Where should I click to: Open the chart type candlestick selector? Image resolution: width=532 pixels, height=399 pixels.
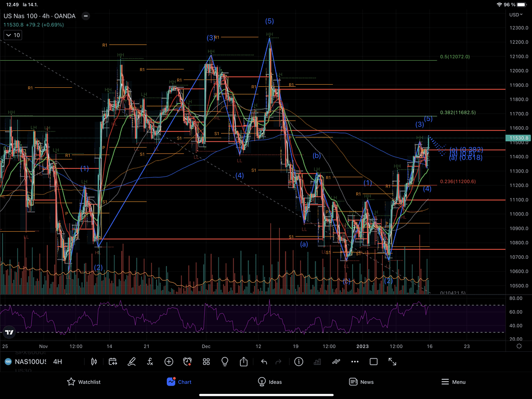point(94,362)
